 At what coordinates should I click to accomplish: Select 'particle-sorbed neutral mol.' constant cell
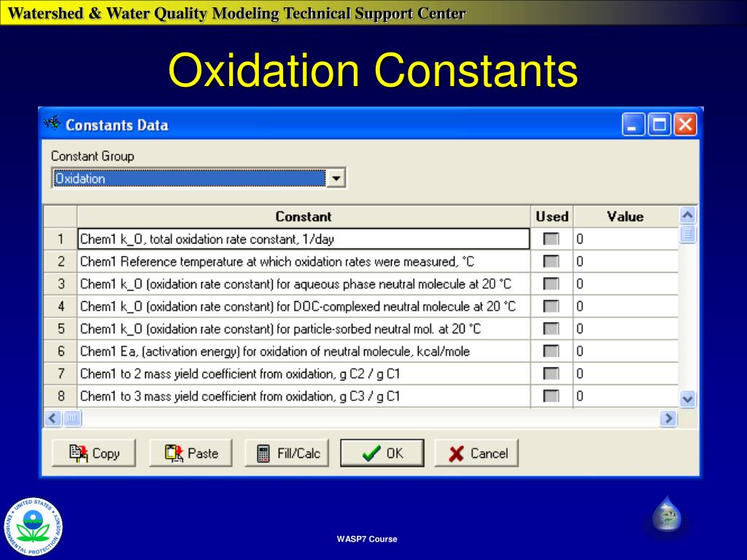click(x=303, y=328)
